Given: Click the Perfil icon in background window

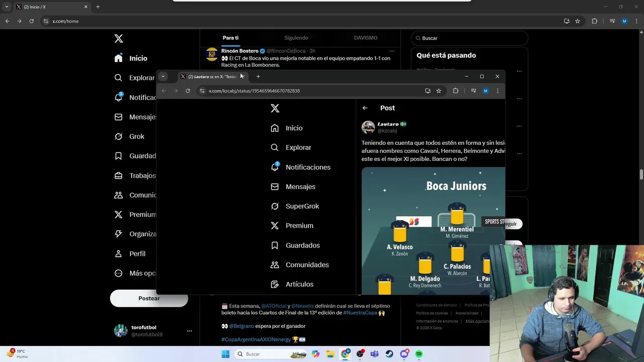Looking at the screenshot, I should [x=118, y=253].
